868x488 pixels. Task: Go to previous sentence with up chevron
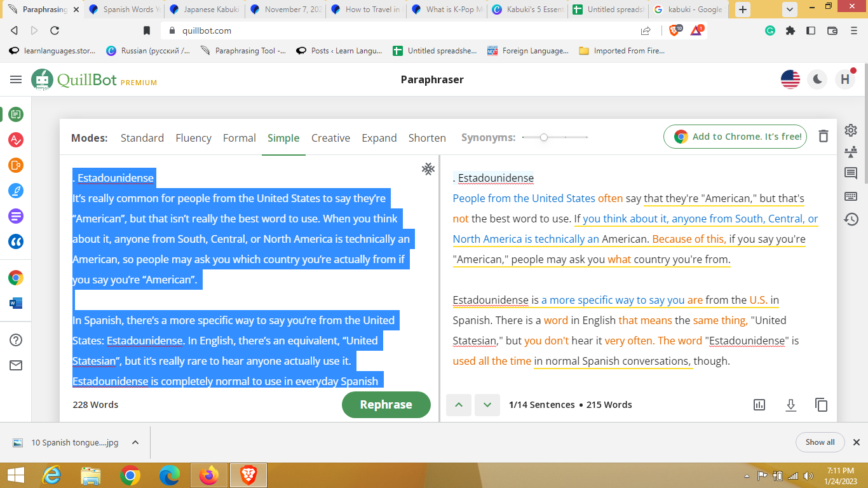(459, 405)
